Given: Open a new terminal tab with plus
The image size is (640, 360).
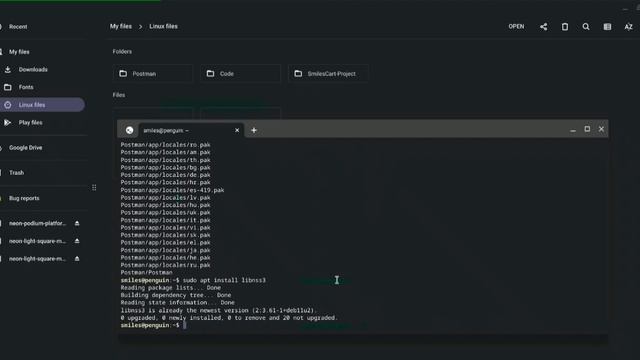Looking at the screenshot, I should coord(254,130).
